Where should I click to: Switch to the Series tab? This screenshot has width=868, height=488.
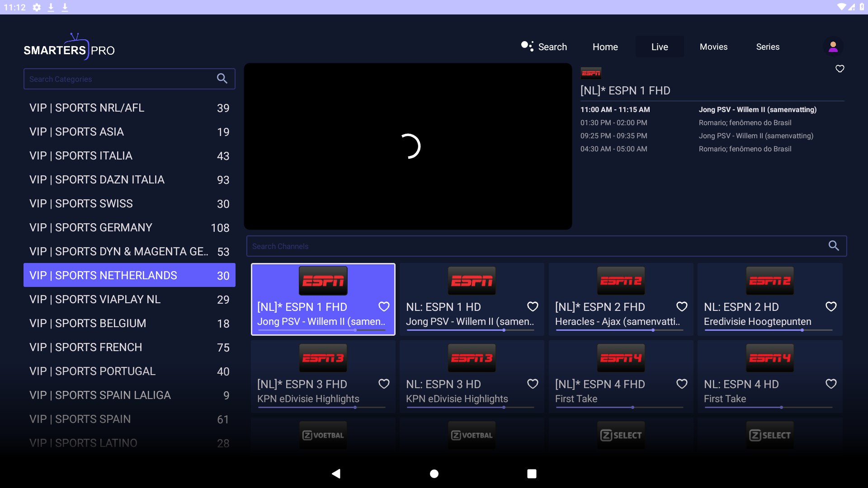click(768, 47)
